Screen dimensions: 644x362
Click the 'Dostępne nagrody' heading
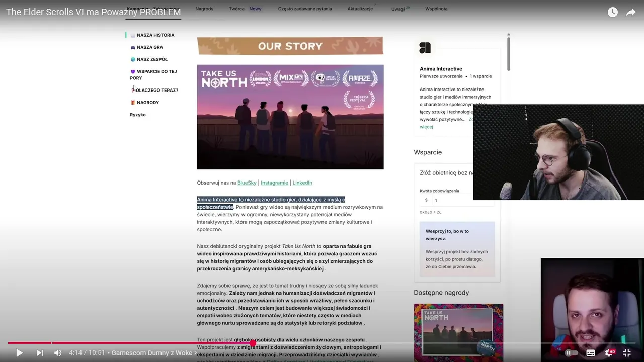pos(441,293)
